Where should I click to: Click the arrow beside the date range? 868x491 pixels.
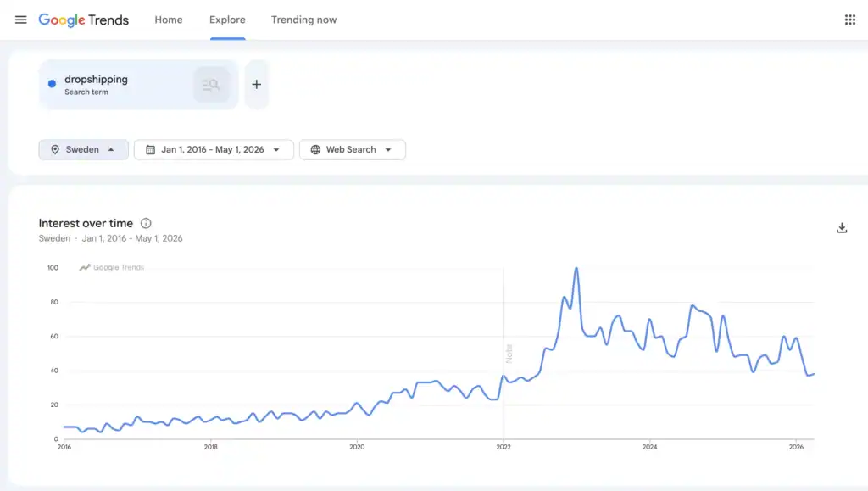click(276, 150)
